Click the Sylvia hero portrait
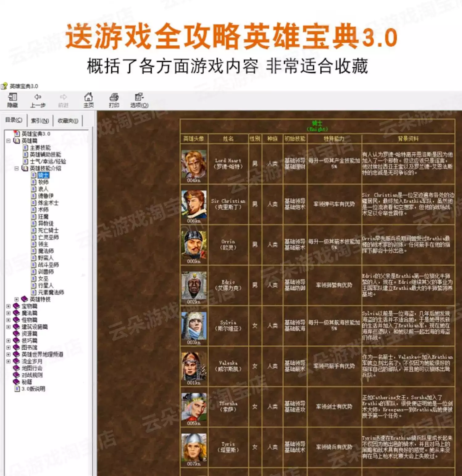 pos(194,326)
